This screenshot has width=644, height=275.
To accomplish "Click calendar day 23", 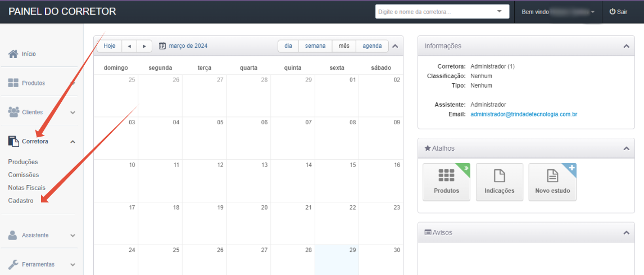I will [381, 223].
